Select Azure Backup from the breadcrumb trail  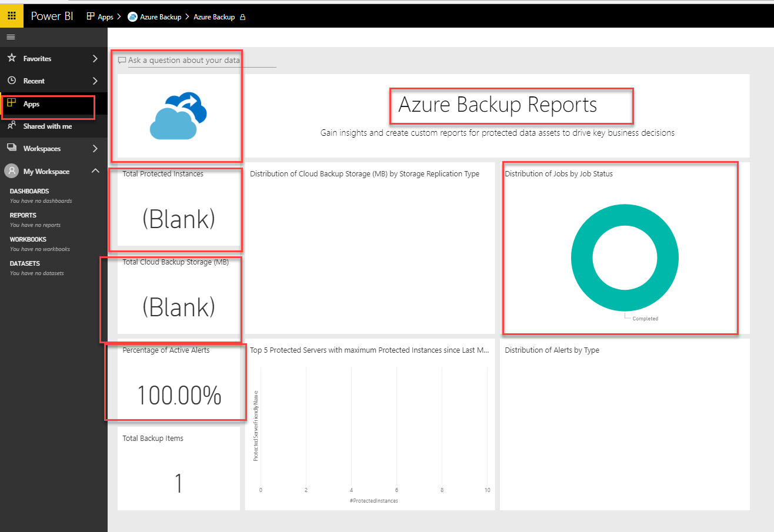click(x=159, y=16)
